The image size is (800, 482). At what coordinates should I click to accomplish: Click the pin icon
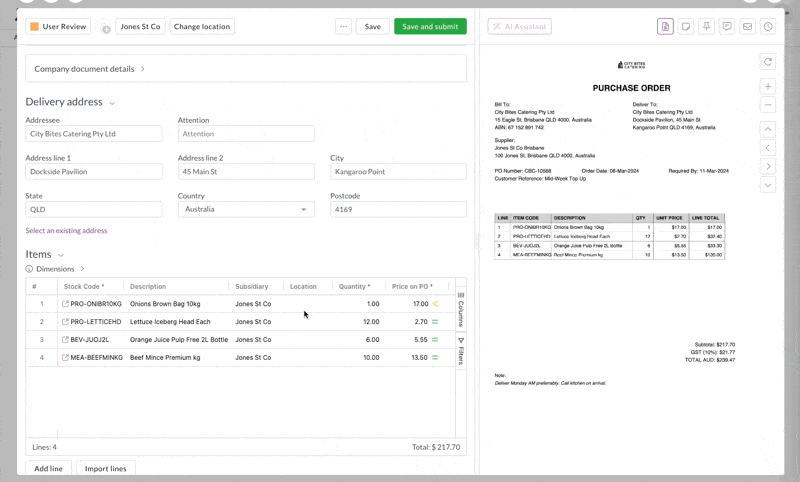[706, 27]
